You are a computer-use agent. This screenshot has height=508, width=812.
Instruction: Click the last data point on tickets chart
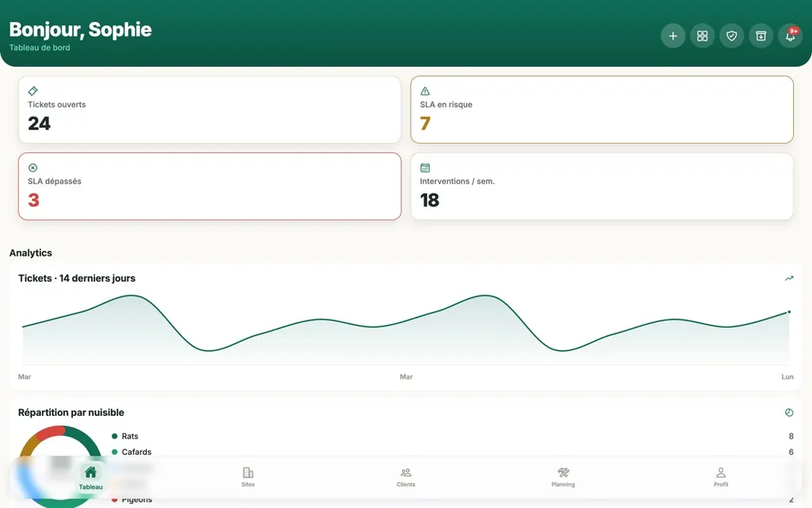[x=789, y=312]
